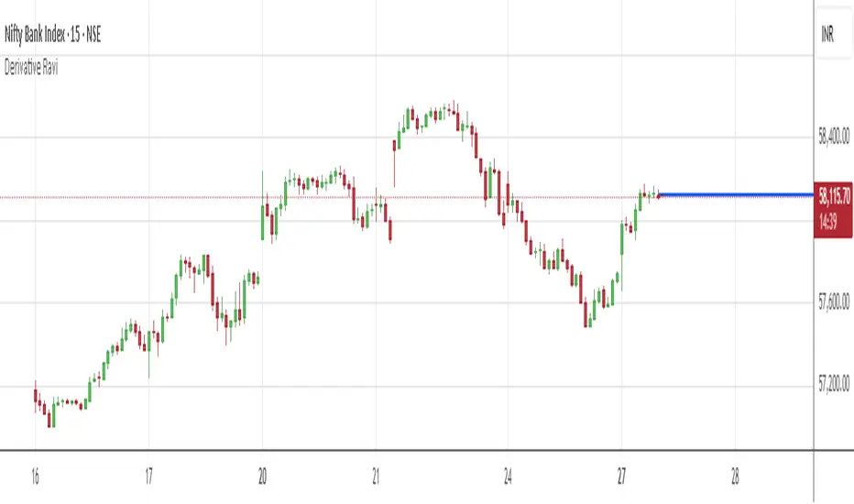Select the red 58,115.70 current price tag
Image resolution: width=854 pixels, height=504 pixels.
pyautogui.click(x=833, y=195)
